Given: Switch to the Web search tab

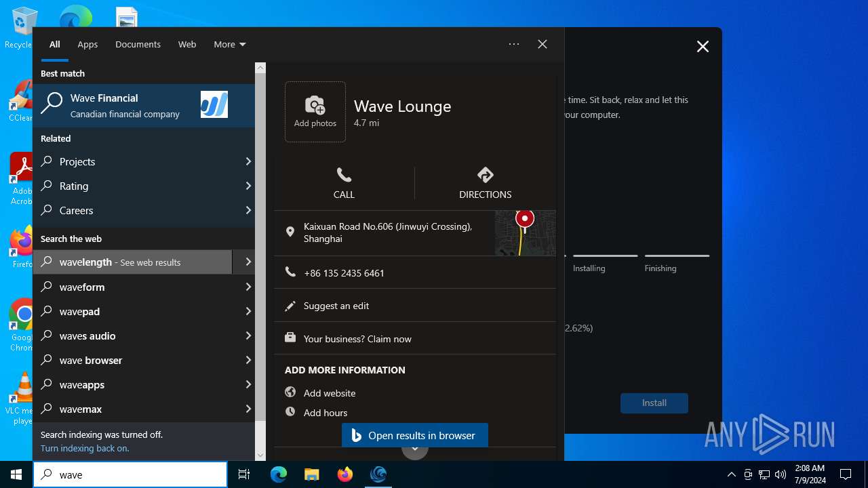Looking at the screenshot, I should pos(187,44).
